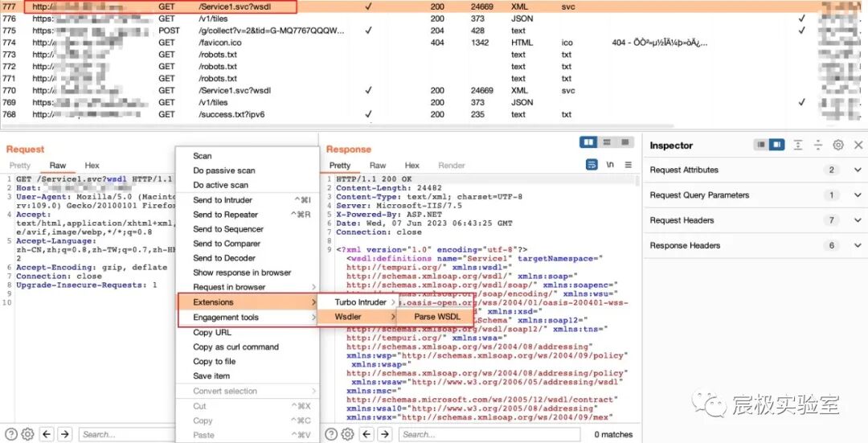Image resolution: width=868 pixels, height=443 pixels.
Task: Choose Do active scan menu entry
Action: [248, 185]
